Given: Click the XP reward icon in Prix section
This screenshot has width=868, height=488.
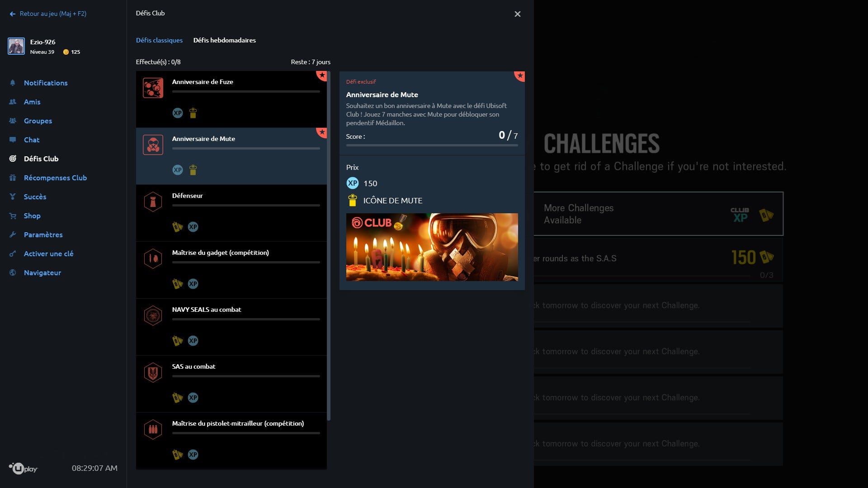Looking at the screenshot, I should pyautogui.click(x=353, y=183).
